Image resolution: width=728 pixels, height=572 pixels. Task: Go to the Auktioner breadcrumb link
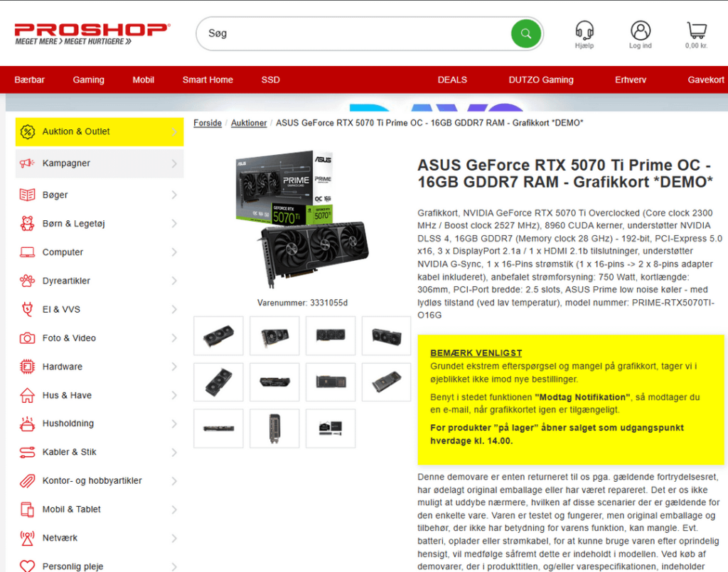[x=249, y=123]
